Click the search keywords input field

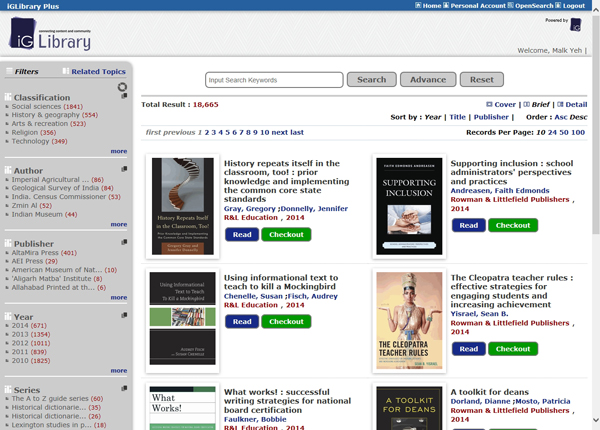point(274,80)
